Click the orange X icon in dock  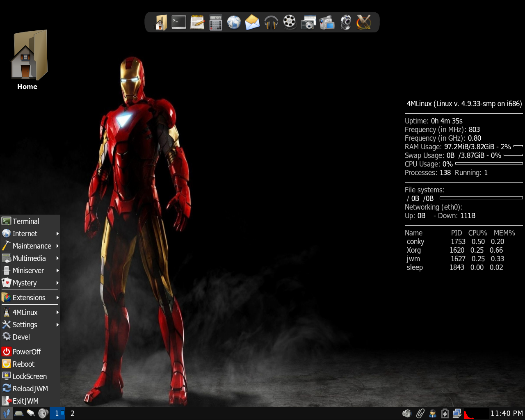(x=364, y=22)
